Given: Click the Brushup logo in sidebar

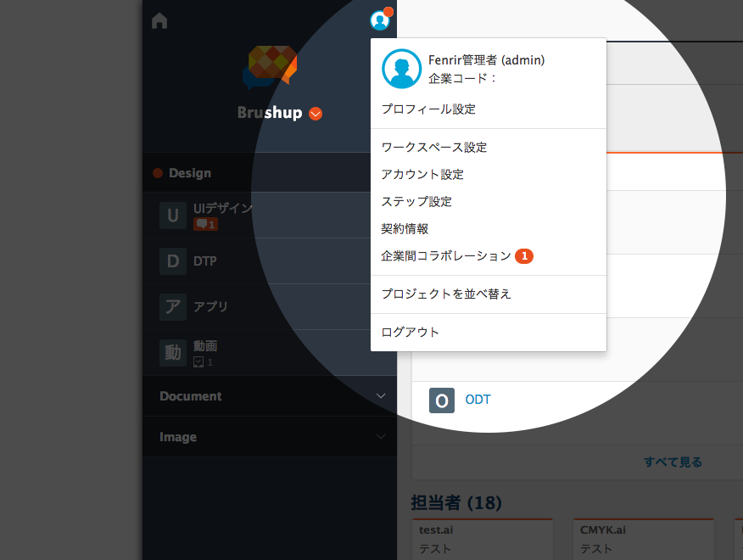Looking at the screenshot, I should pos(270,68).
